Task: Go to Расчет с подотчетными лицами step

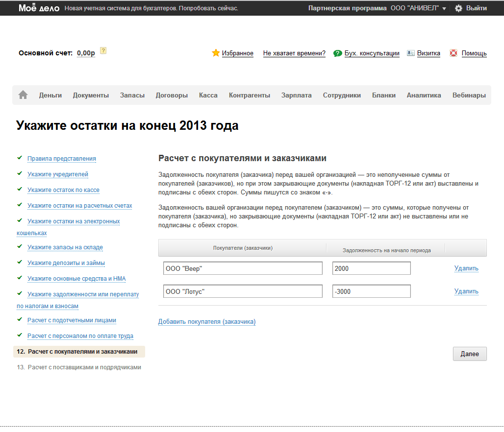Action: (72, 320)
